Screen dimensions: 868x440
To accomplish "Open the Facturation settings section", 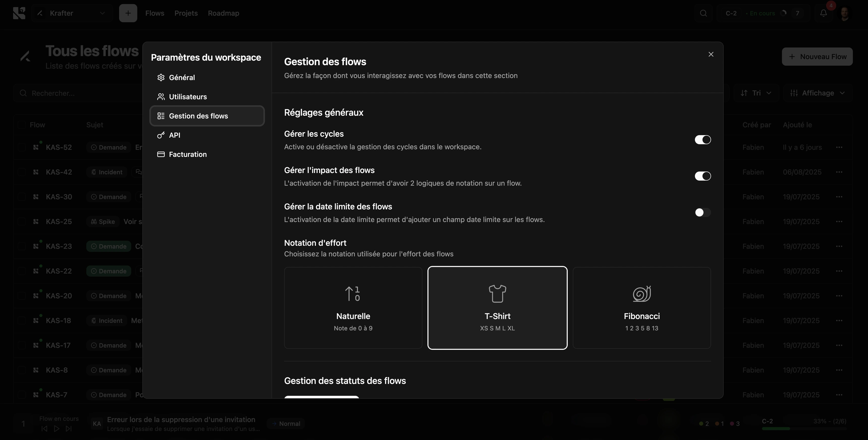I will 207,155.
